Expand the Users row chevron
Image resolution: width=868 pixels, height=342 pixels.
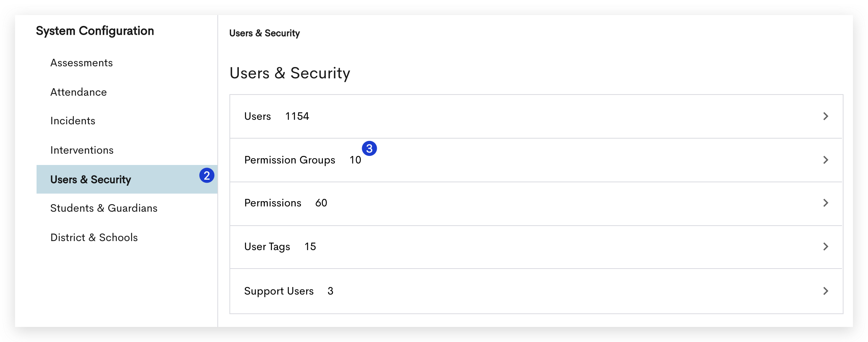click(825, 116)
